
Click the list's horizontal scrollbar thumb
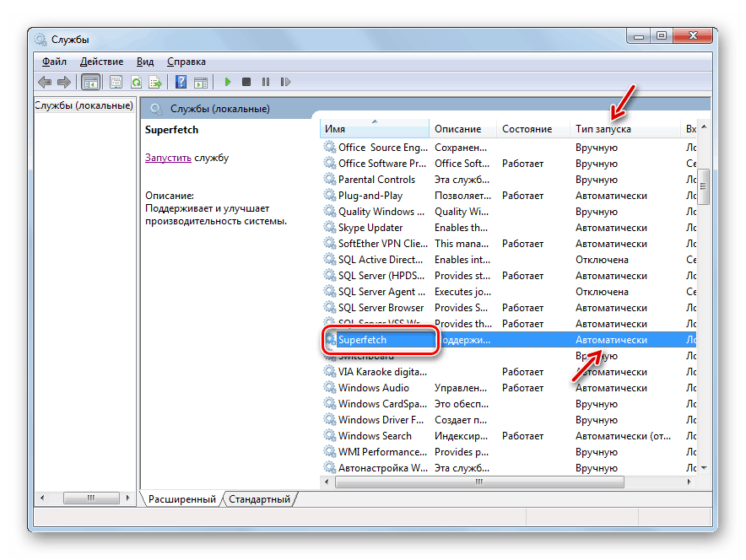(x=479, y=482)
